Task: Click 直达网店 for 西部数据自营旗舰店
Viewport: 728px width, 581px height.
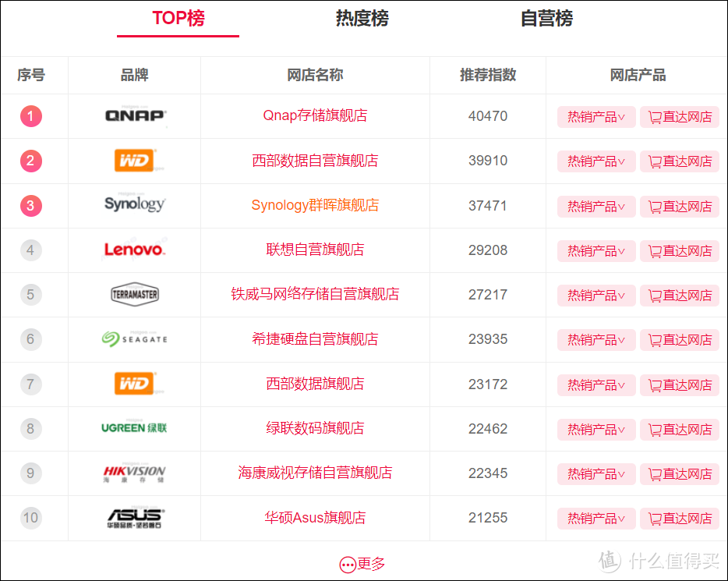Action: [x=680, y=161]
